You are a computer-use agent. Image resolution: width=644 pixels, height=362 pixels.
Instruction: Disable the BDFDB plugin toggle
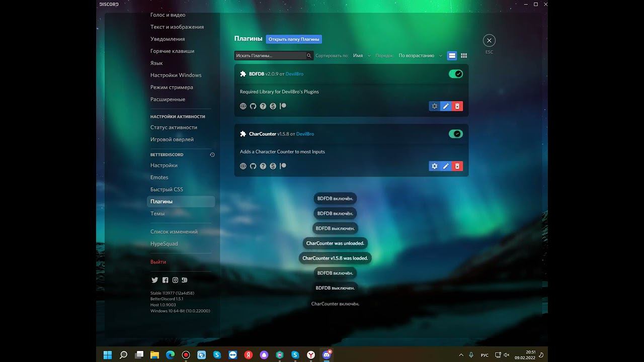tap(456, 74)
